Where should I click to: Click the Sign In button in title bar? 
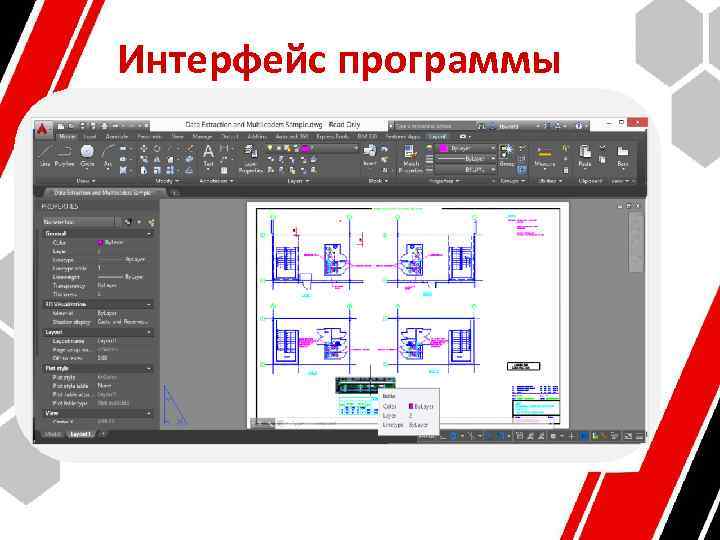click(508, 126)
